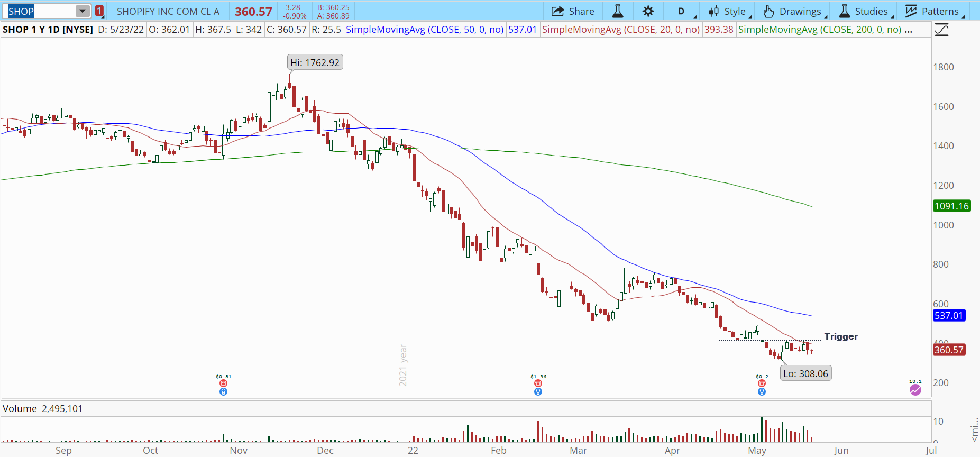Click the November earnings phone icon
Screen dimensions: 980x457
[x=223, y=383]
